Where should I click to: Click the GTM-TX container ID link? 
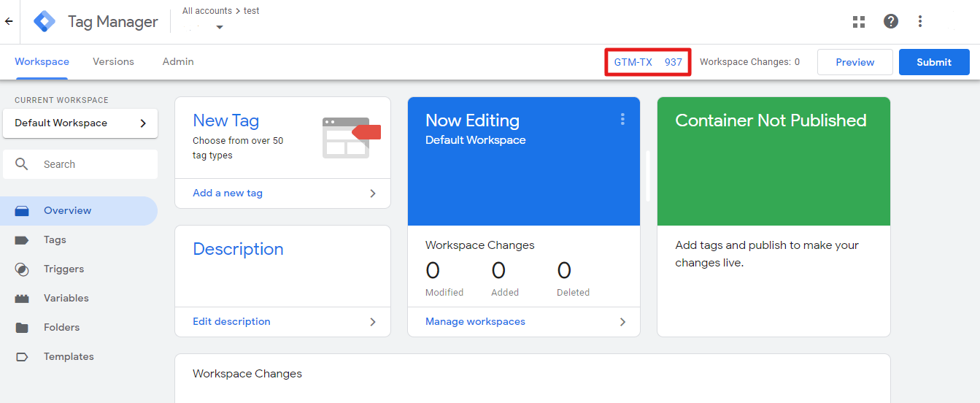click(x=648, y=62)
